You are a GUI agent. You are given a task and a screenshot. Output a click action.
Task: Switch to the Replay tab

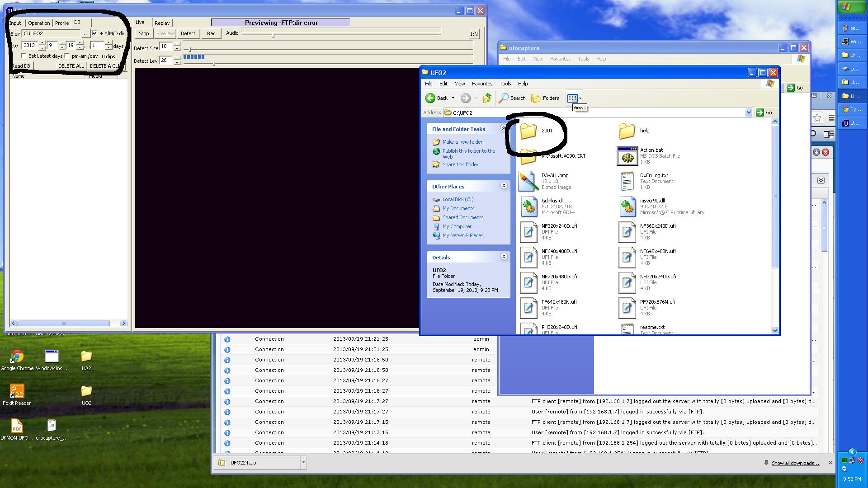pos(162,23)
